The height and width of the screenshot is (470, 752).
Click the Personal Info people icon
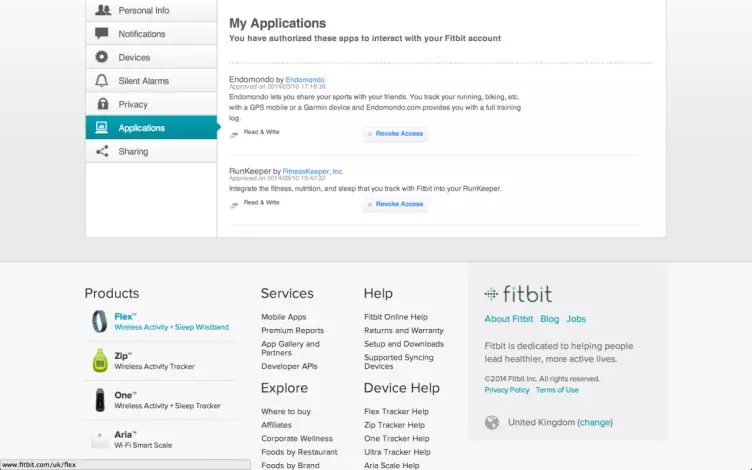coord(103,10)
